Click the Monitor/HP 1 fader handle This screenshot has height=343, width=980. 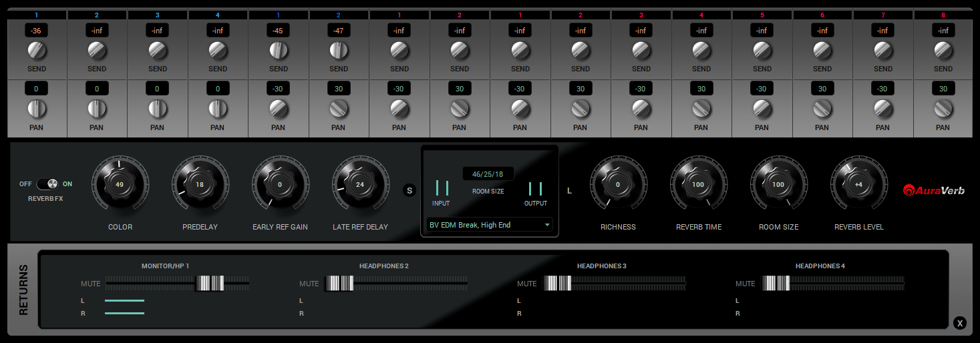(x=210, y=284)
